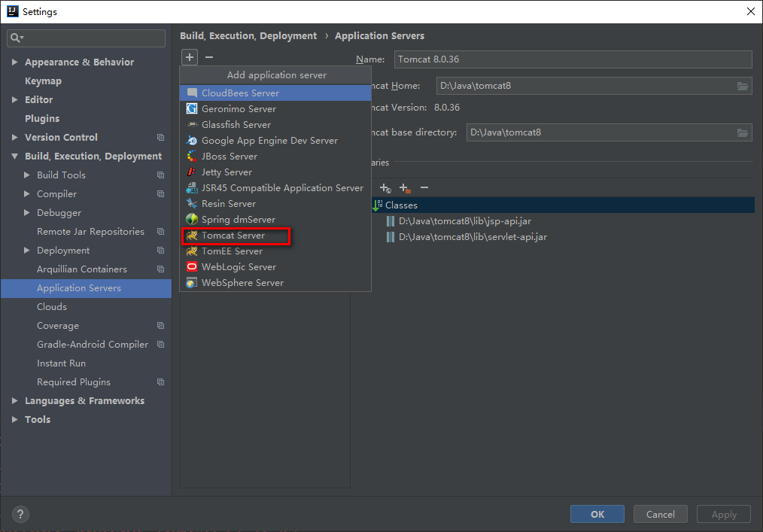Select CloudBees Server from popup

point(275,93)
